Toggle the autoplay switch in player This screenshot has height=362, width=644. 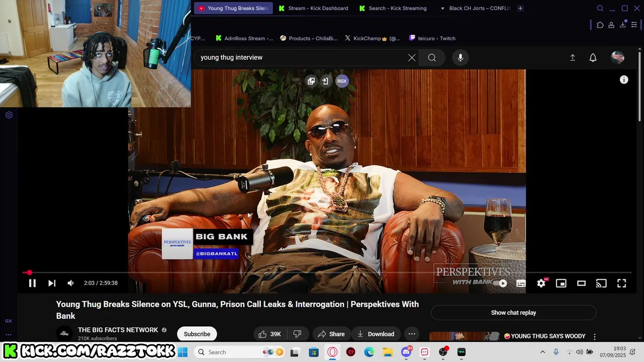point(500,283)
